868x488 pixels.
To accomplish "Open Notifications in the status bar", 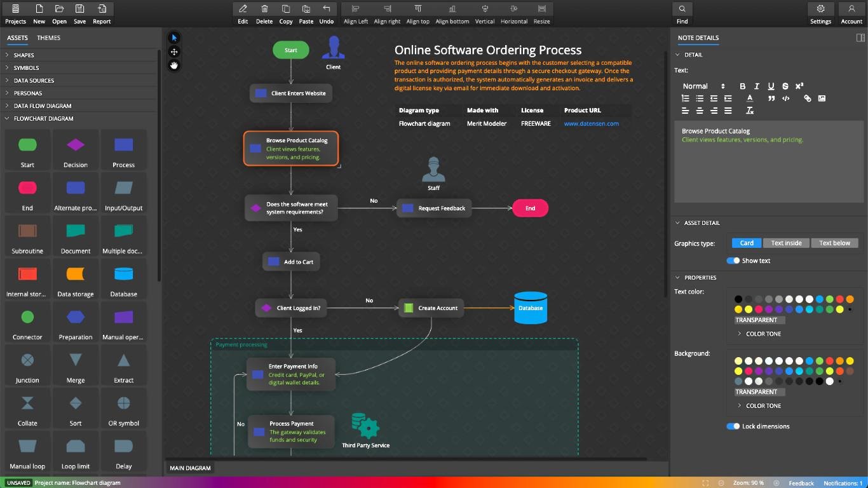I will click(843, 483).
